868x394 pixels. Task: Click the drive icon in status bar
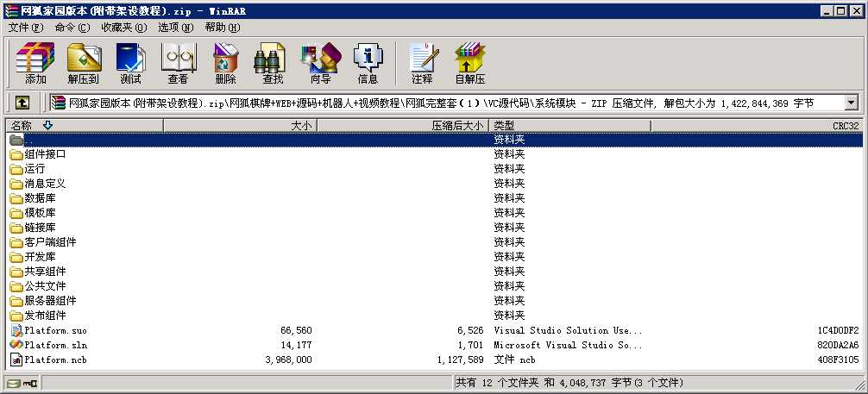pyautogui.click(x=14, y=383)
